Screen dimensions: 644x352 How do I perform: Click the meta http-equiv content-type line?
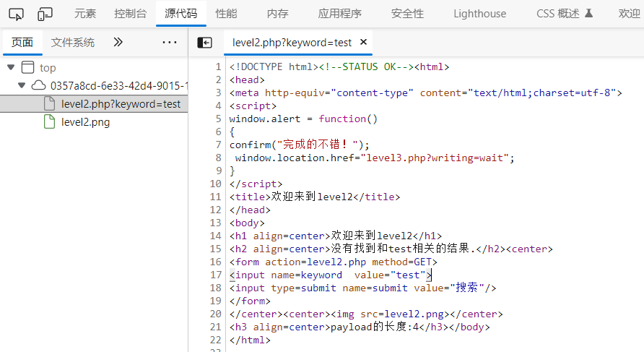pos(426,93)
